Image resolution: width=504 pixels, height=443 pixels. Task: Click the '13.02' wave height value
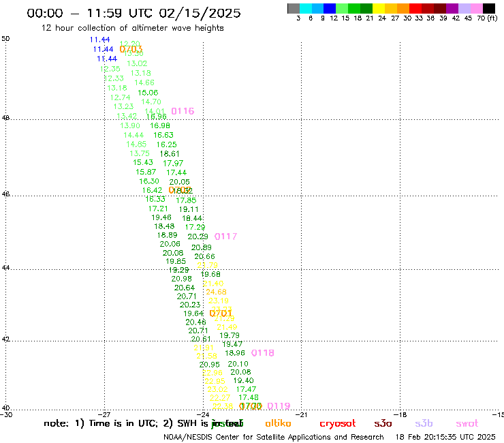[137, 63]
